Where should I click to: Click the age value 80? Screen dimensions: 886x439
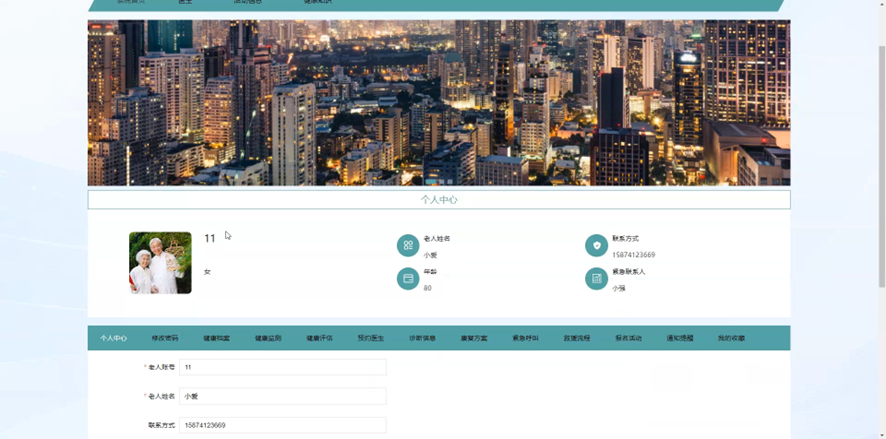click(x=427, y=288)
